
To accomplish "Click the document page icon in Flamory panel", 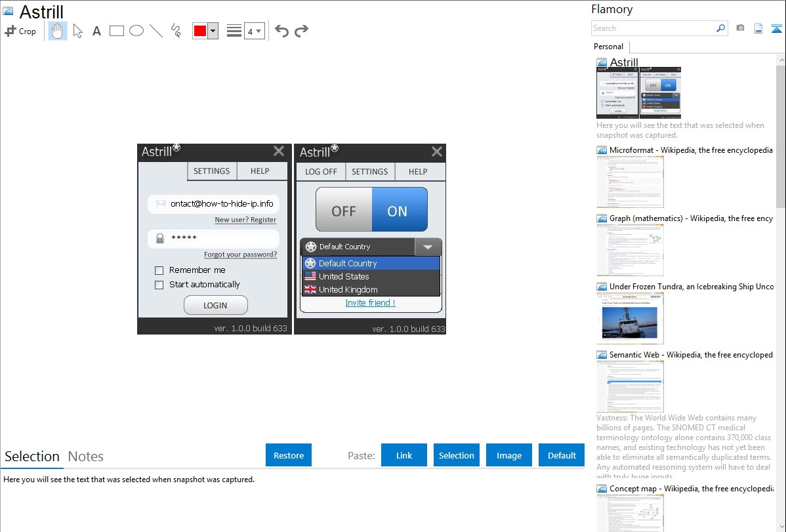I will (x=758, y=28).
